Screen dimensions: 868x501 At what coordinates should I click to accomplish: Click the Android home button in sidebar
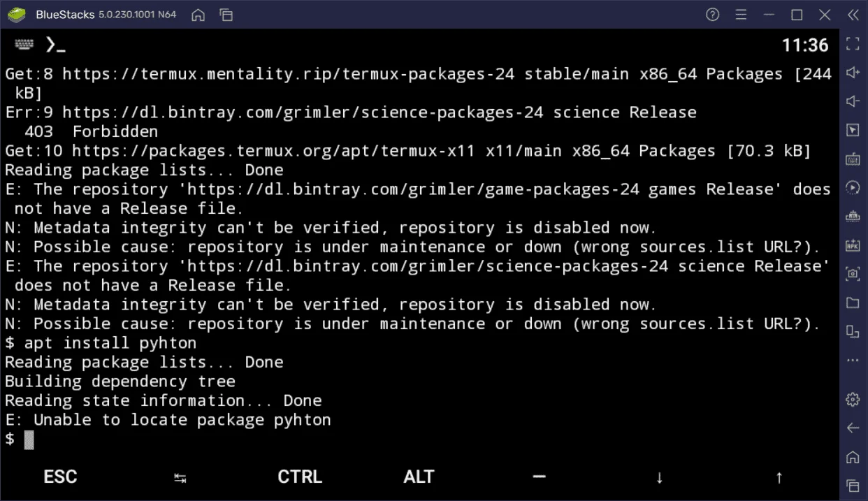click(853, 457)
